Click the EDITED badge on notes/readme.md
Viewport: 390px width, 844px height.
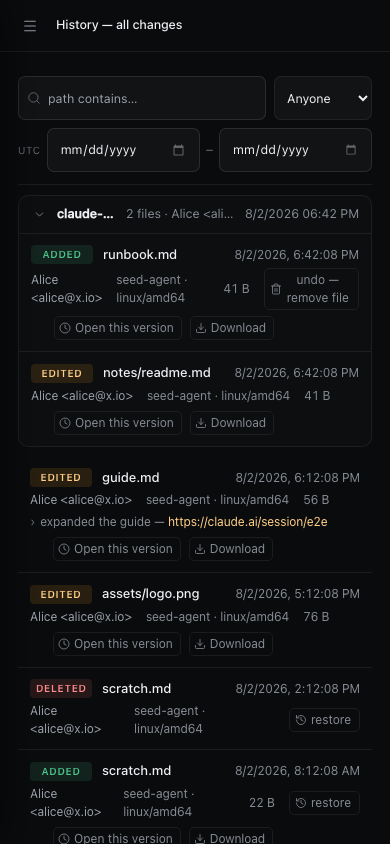pyautogui.click(x=62, y=373)
